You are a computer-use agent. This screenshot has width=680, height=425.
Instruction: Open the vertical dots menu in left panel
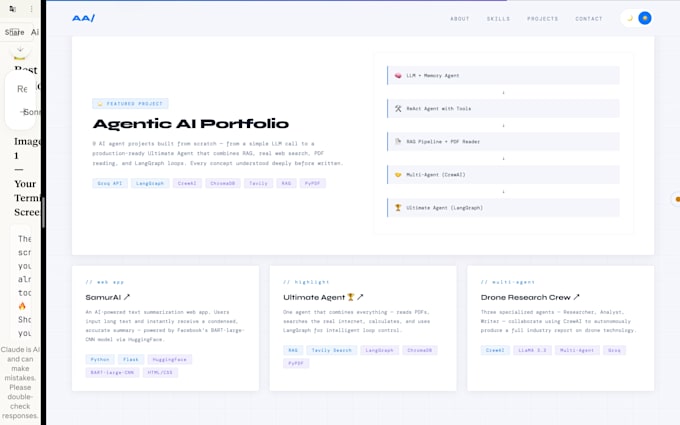coord(31,9)
